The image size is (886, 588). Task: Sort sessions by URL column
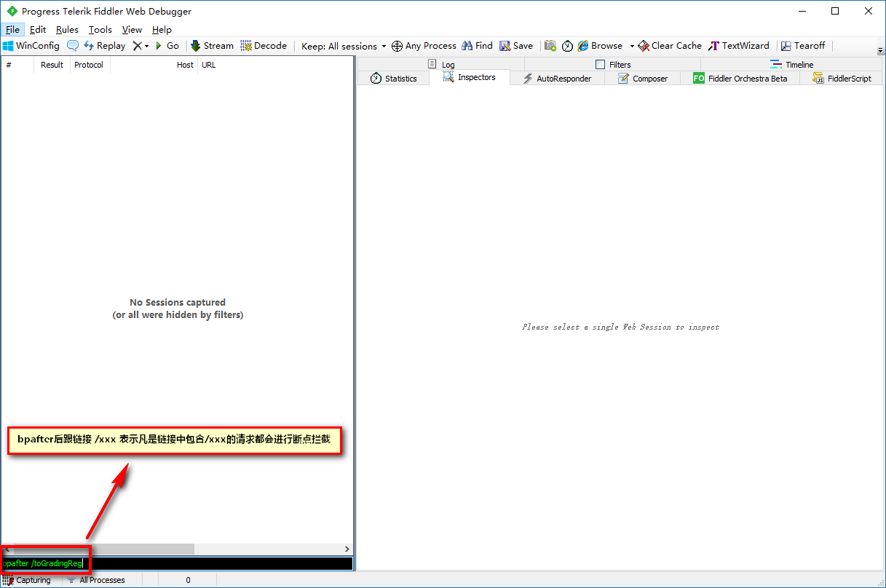[275, 65]
